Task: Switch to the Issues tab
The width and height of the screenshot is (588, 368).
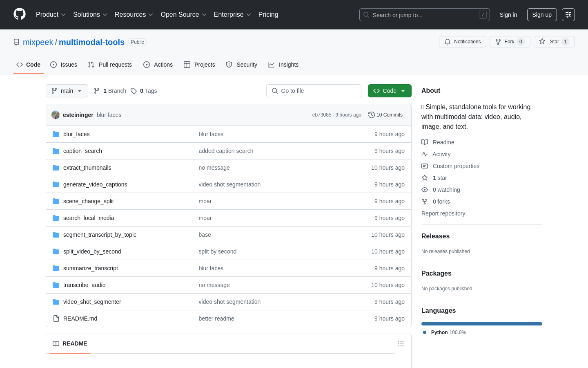Action: (64, 65)
